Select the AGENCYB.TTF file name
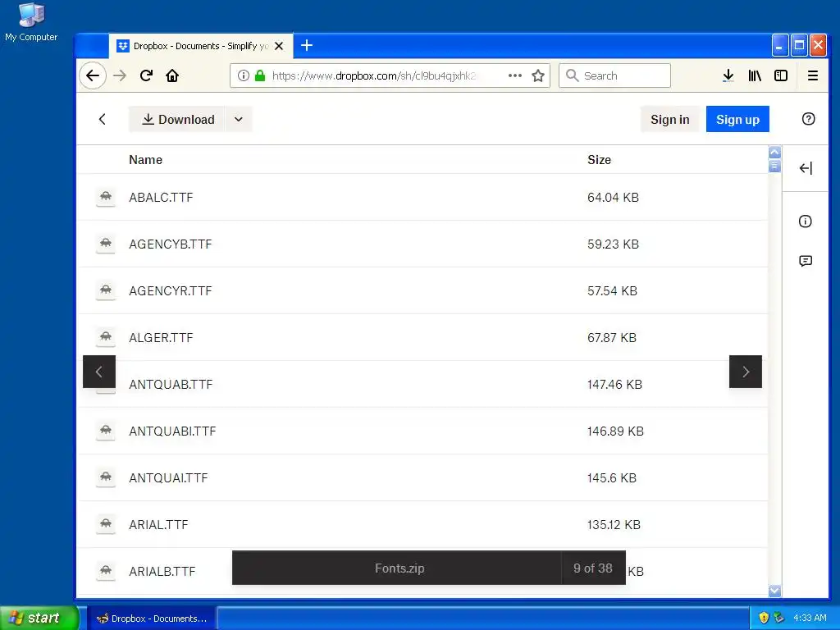This screenshot has height=630, width=840. point(171,244)
